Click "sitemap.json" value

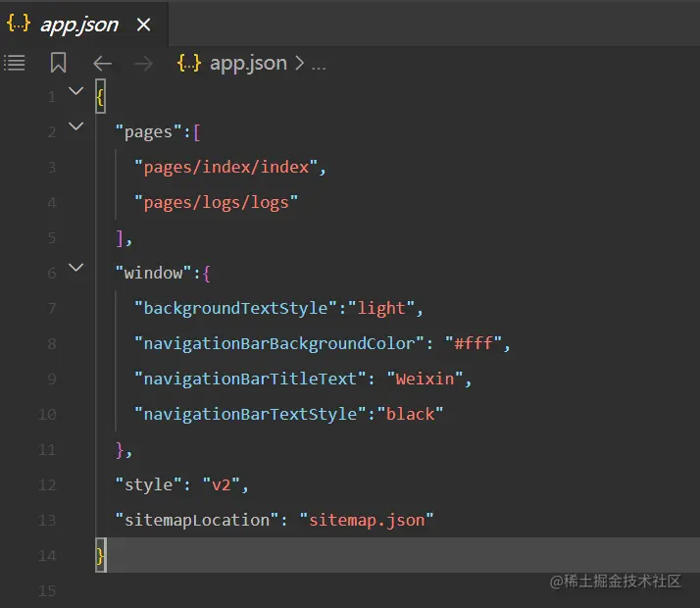(367, 521)
